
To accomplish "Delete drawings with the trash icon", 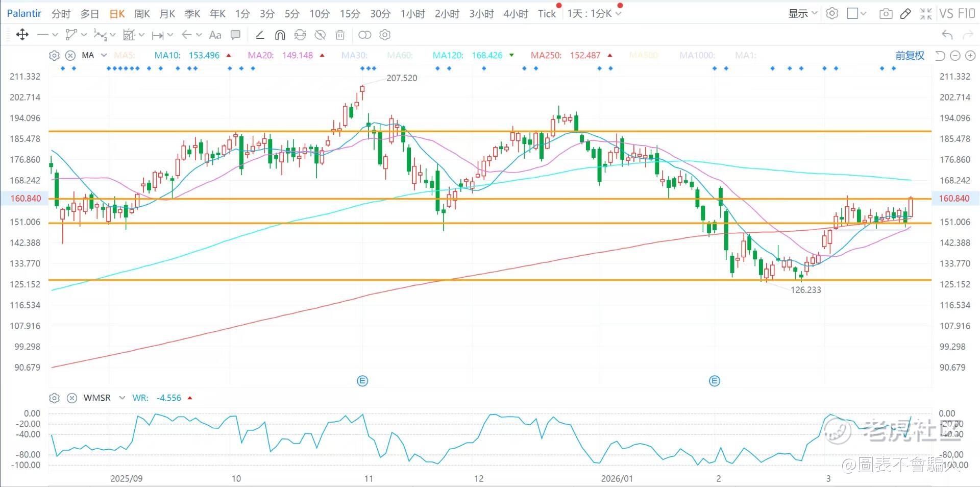I will click(340, 35).
